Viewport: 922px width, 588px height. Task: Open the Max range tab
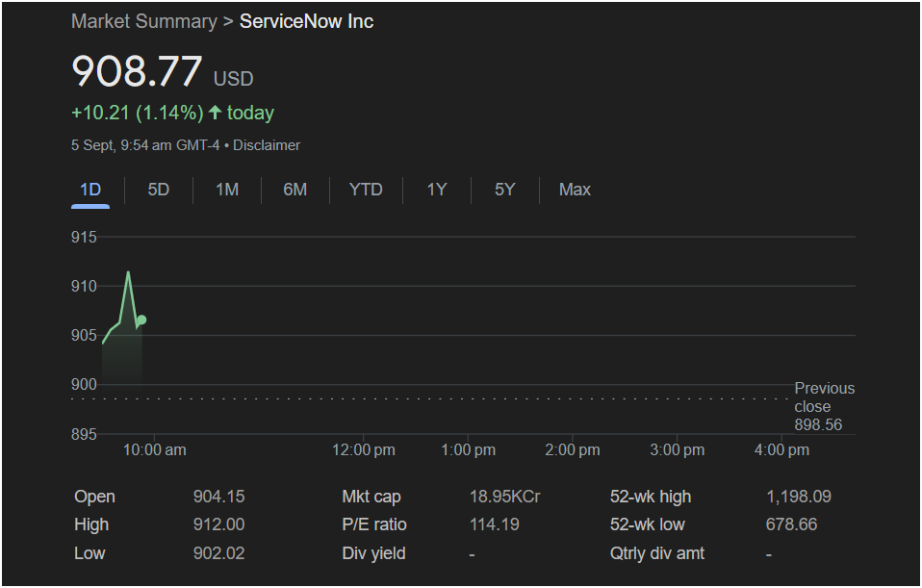pyautogui.click(x=575, y=190)
